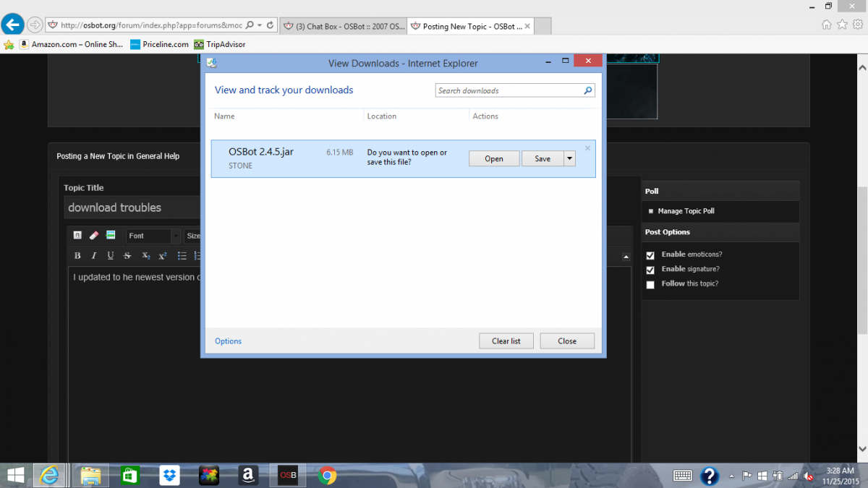Click the battery power tray icon
This screenshot has width=868, height=488.
click(x=778, y=476)
